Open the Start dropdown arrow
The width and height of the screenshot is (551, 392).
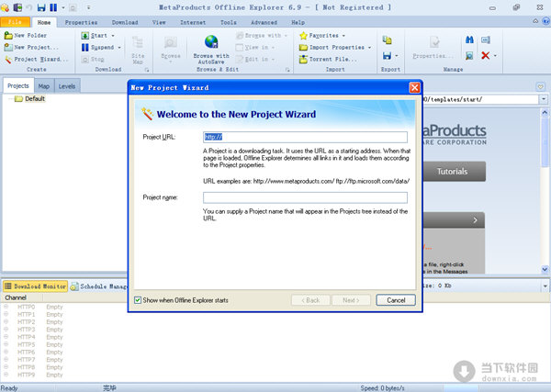[x=113, y=36]
